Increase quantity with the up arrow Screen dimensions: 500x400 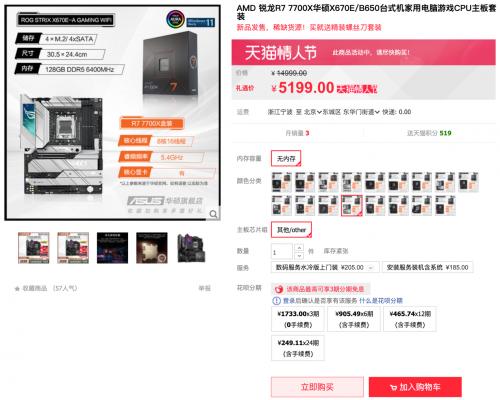(299, 248)
